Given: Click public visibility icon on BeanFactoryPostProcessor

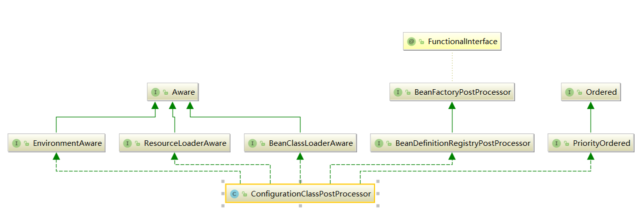Looking at the screenshot, I should point(408,93).
